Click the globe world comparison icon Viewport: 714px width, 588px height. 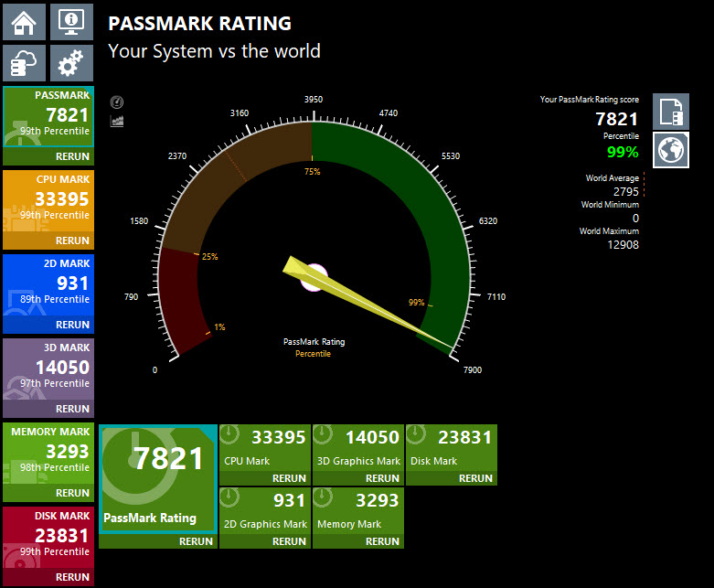671,150
